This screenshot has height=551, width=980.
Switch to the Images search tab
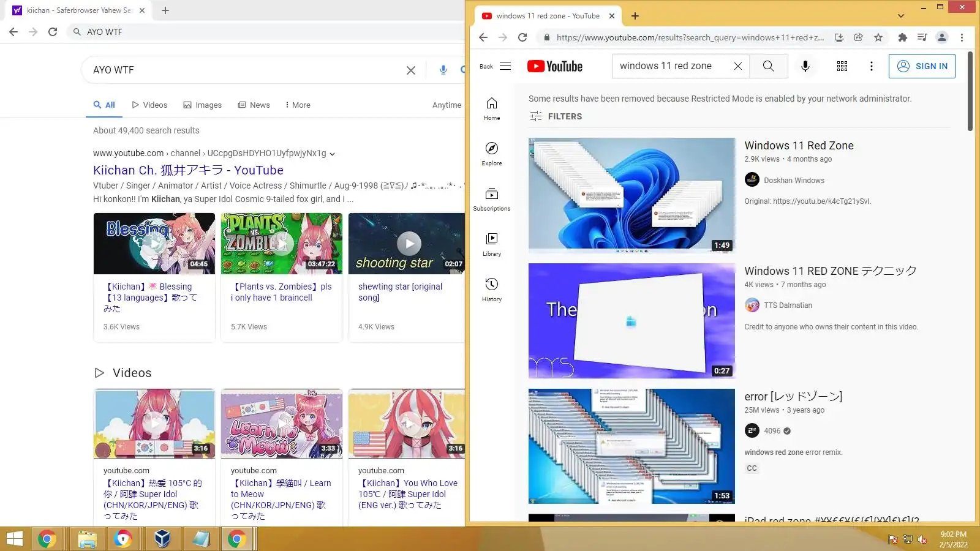click(x=203, y=105)
